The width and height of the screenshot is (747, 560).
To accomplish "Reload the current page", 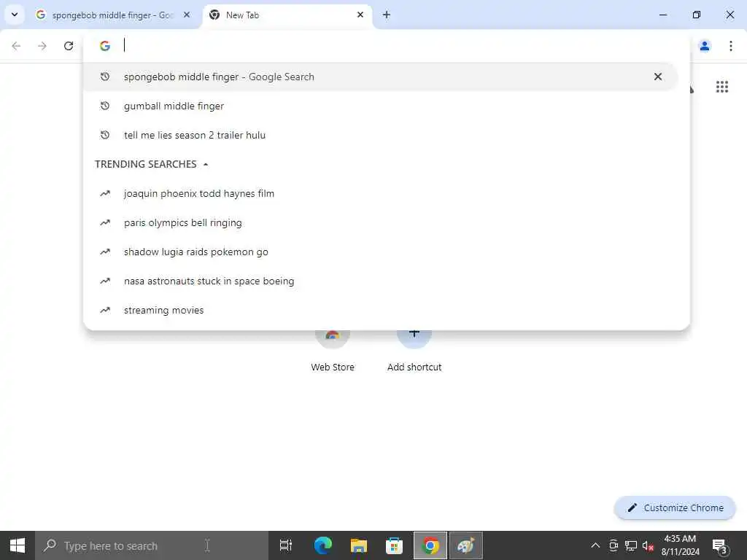I will (69, 46).
